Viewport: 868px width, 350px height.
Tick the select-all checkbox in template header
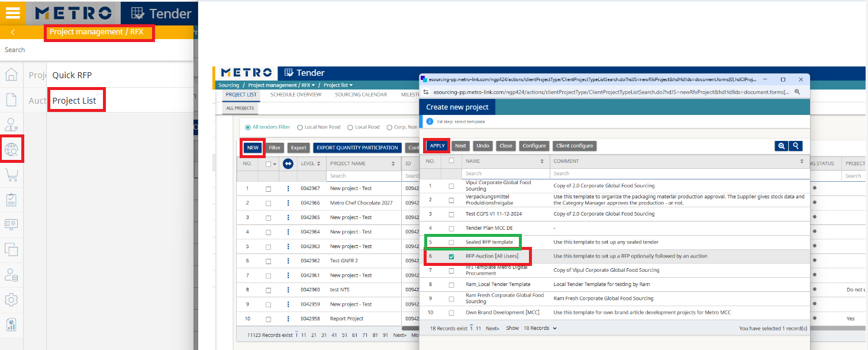pos(451,160)
